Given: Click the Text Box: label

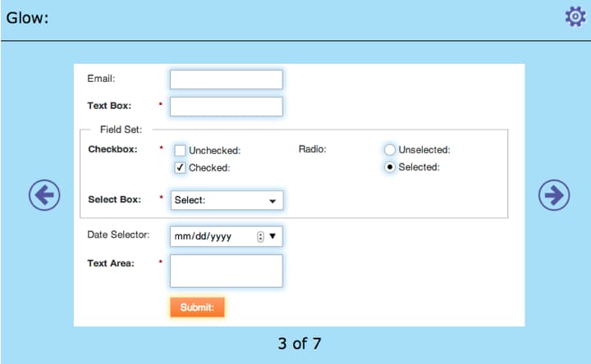Looking at the screenshot, I should 109,106.
